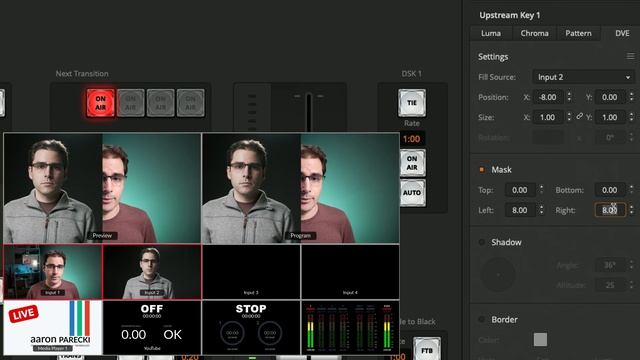Click the Mask Top field
The height and width of the screenshot is (360, 640).
[520, 190]
